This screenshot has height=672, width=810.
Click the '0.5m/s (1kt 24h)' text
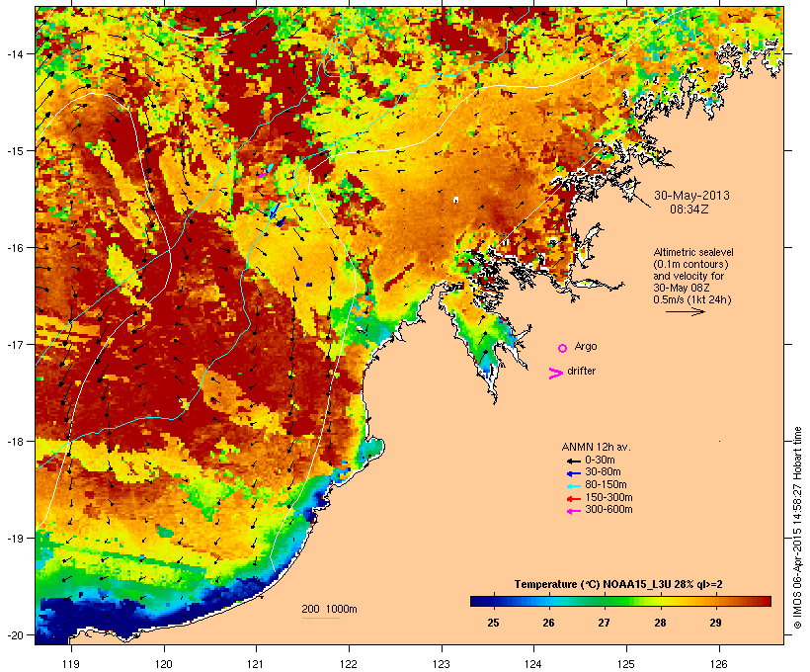(692, 299)
